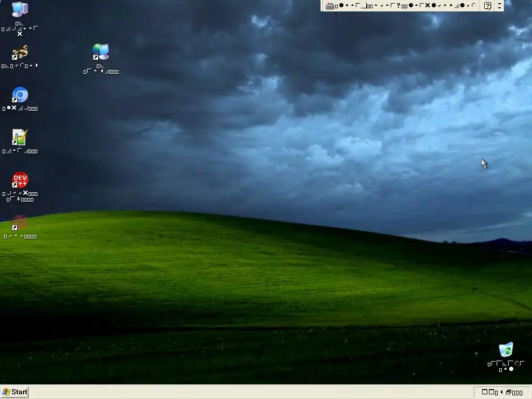Image resolution: width=532 pixels, height=399 pixels.
Task: Select the Dev-C++ desktop shortcut
Action: [x=20, y=180]
